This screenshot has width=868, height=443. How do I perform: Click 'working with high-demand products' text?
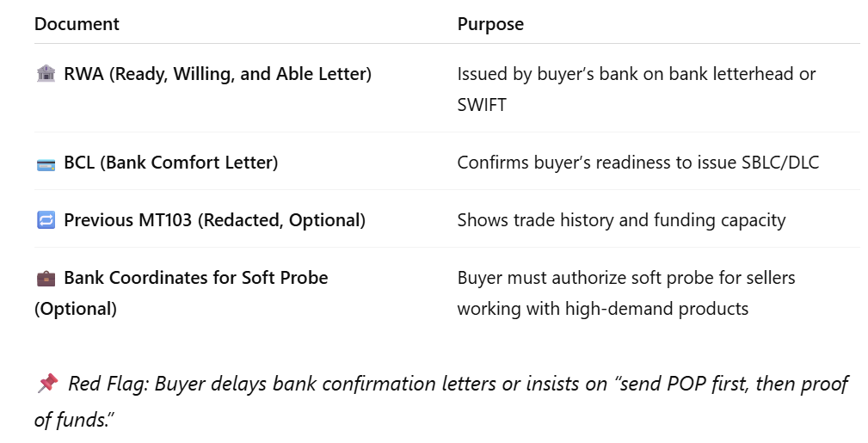coord(603,309)
